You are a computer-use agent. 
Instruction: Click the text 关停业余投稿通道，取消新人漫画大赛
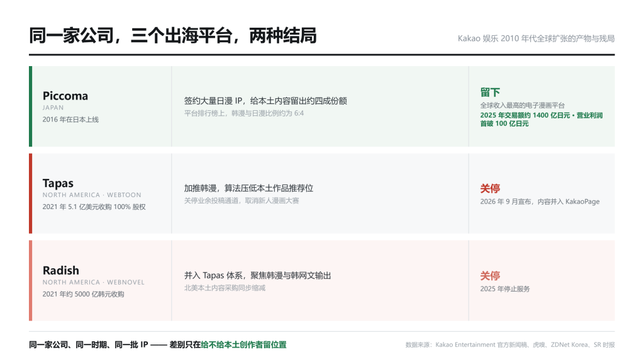(x=241, y=201)
